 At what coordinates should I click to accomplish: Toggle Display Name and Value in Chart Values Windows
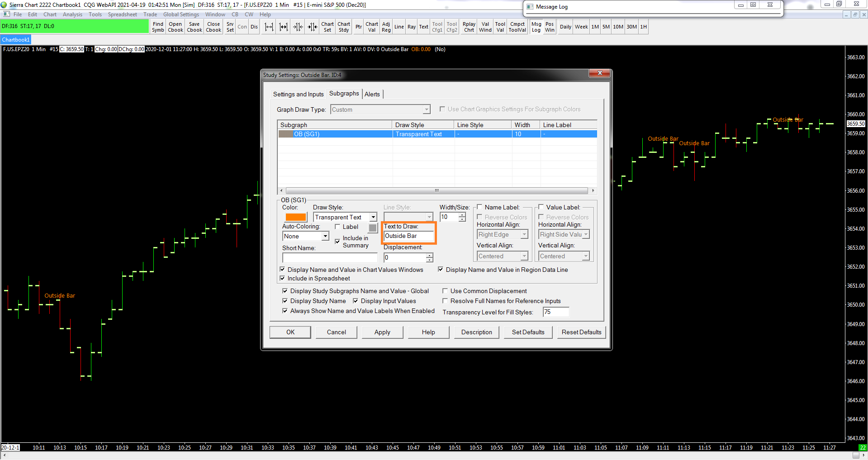(282, 270)
